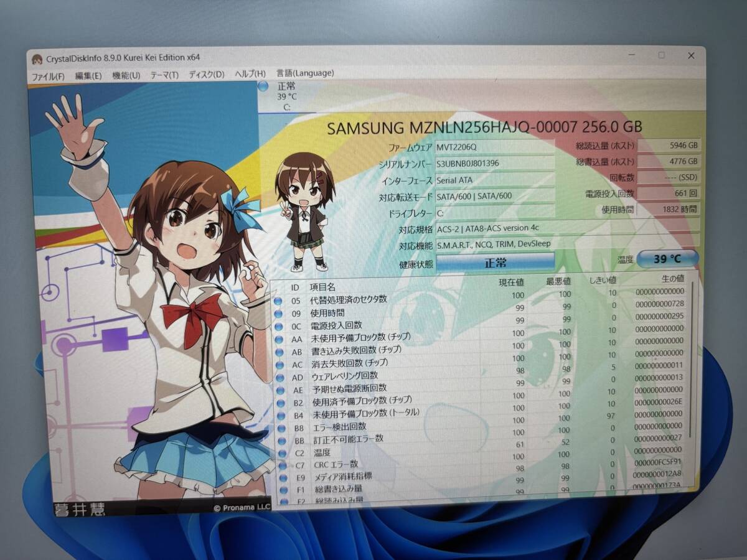747x560 pixels.
Task: Click the transfer mode field SATA/600 | SATA/600
Action: pyautogui.click(x=495, y=196)
